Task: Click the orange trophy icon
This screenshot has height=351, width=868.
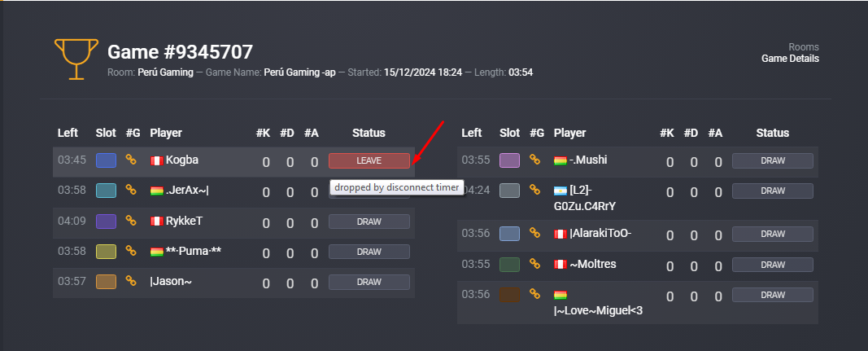Action: [76, 59]
